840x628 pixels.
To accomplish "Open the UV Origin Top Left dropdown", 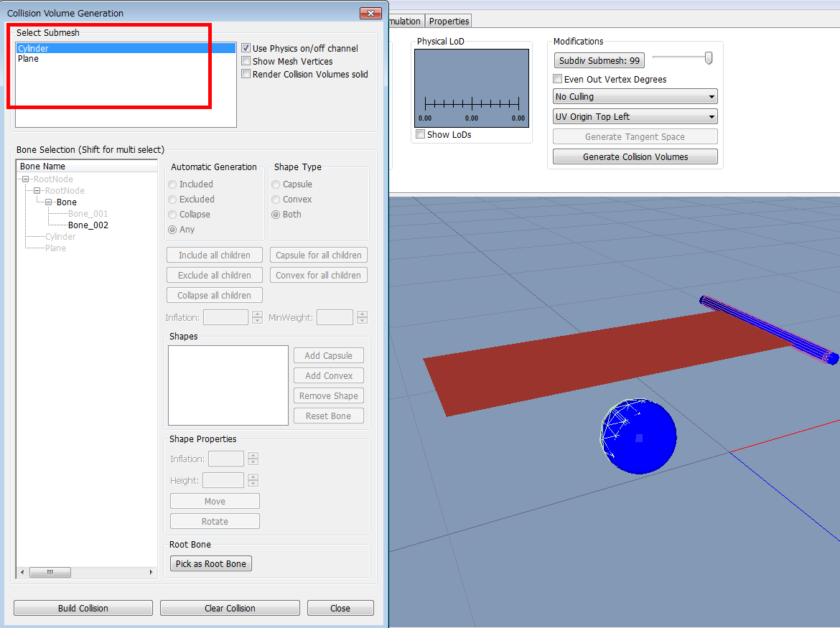I will point(635,116).
